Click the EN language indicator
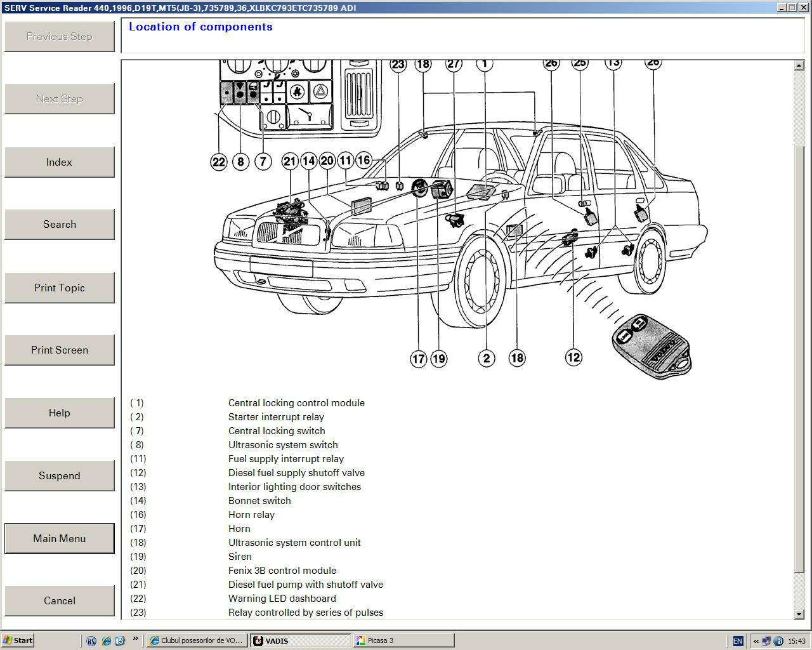This screenshot has height=650, width=812. 737,641
